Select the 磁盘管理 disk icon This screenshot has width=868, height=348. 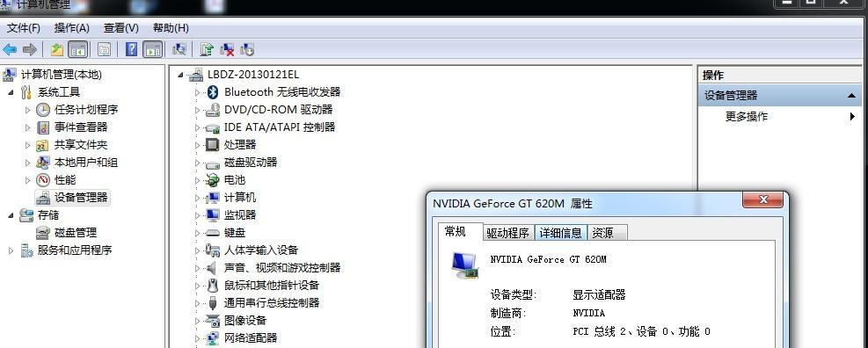[x=43, y=233]
